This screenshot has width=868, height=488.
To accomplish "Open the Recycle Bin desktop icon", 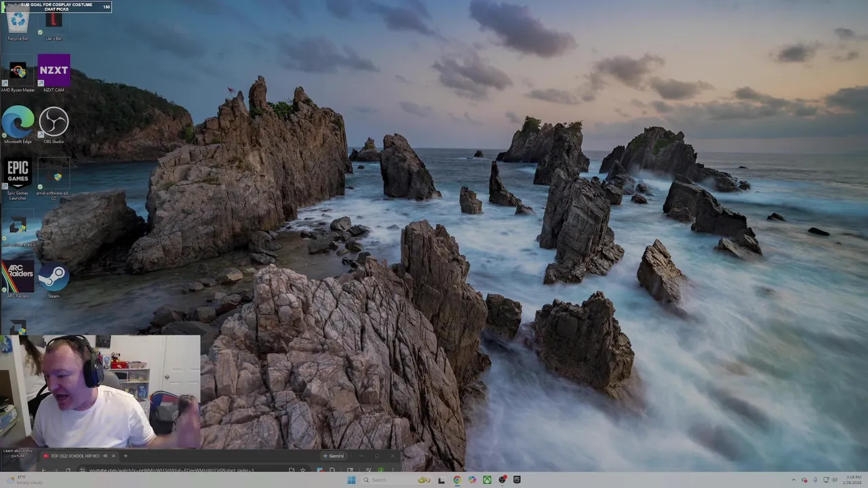I will click(18, 24).
